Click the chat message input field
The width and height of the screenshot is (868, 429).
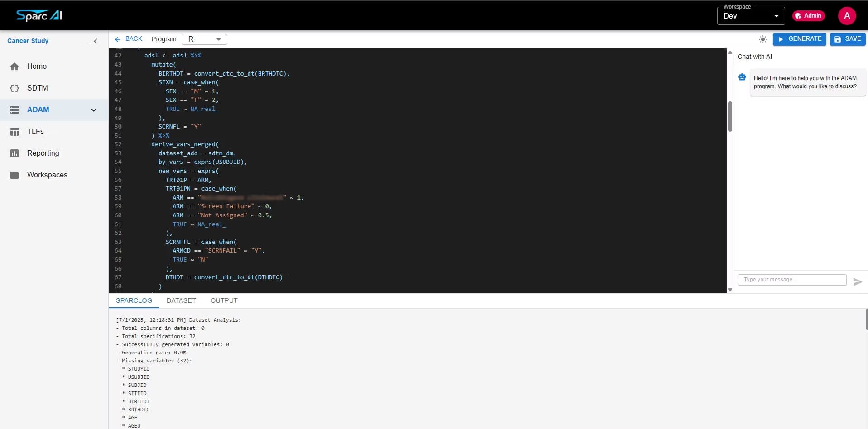coord(791,280)
